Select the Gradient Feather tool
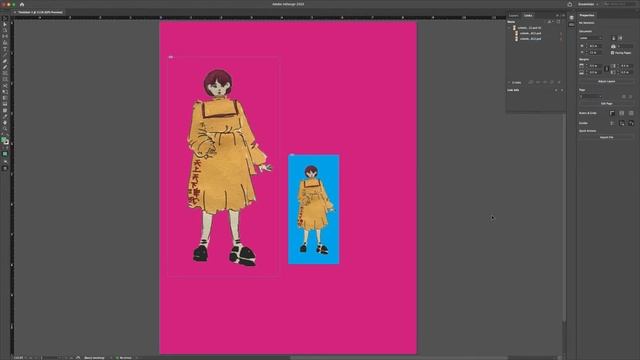 click(x=5, y=104)
